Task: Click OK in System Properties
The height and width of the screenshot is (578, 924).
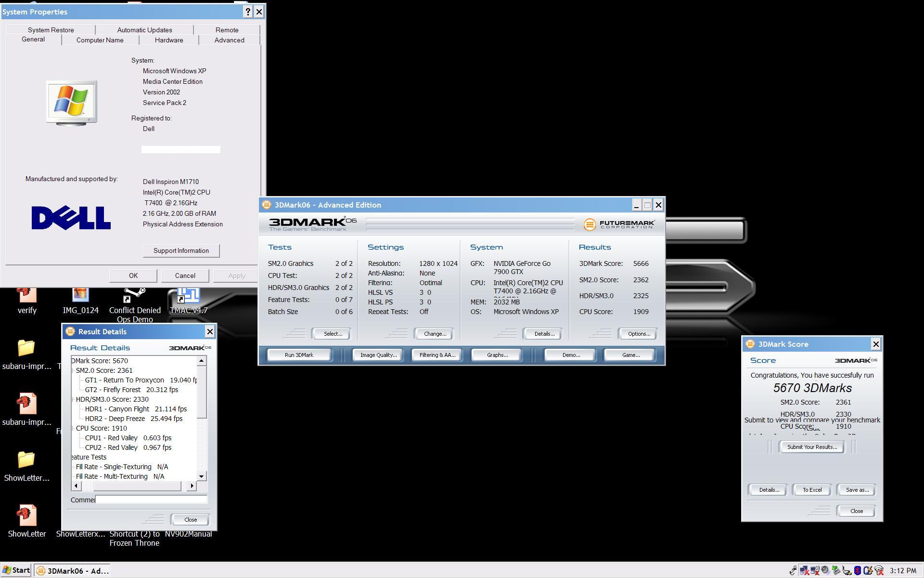Action: click(133, 276)
